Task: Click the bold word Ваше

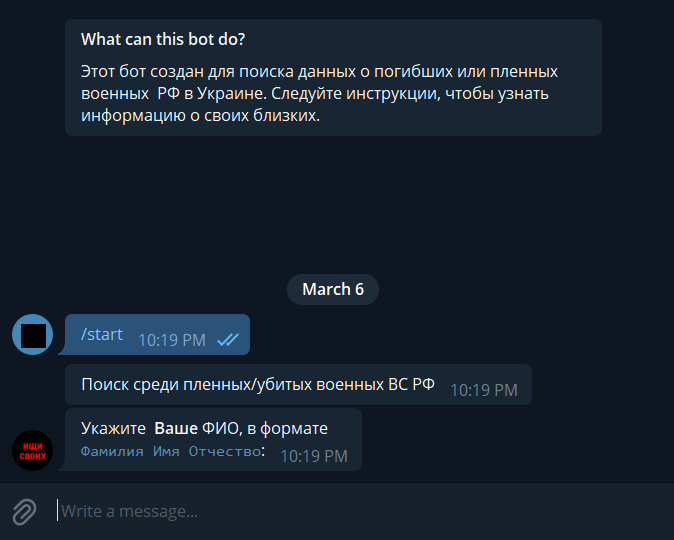Action: 176,429
